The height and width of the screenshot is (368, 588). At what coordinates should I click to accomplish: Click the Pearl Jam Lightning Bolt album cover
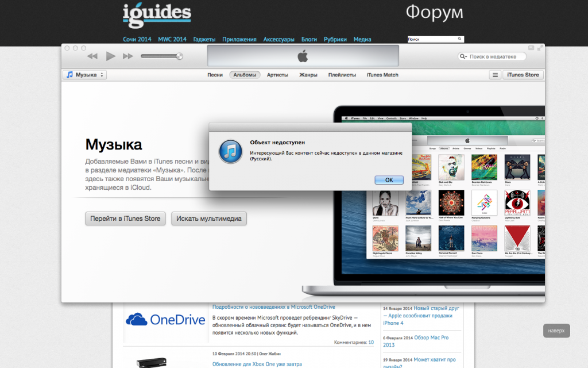517,203
